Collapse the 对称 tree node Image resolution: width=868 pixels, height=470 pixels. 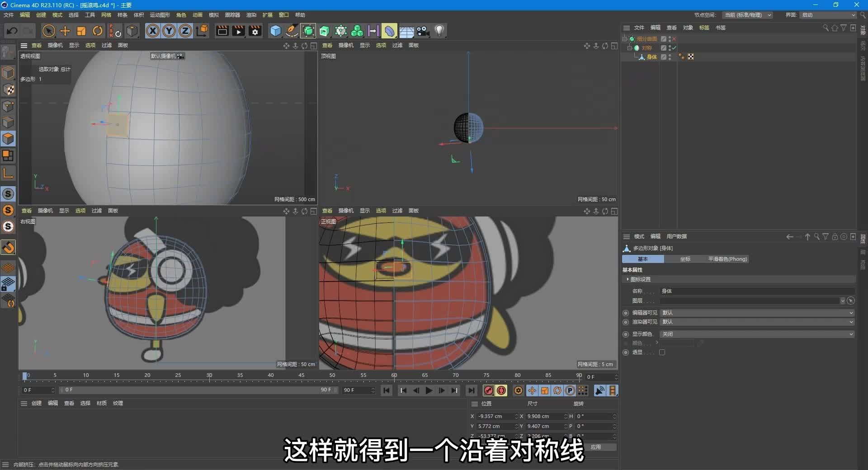pyautogui.click(x=630, y=48)
